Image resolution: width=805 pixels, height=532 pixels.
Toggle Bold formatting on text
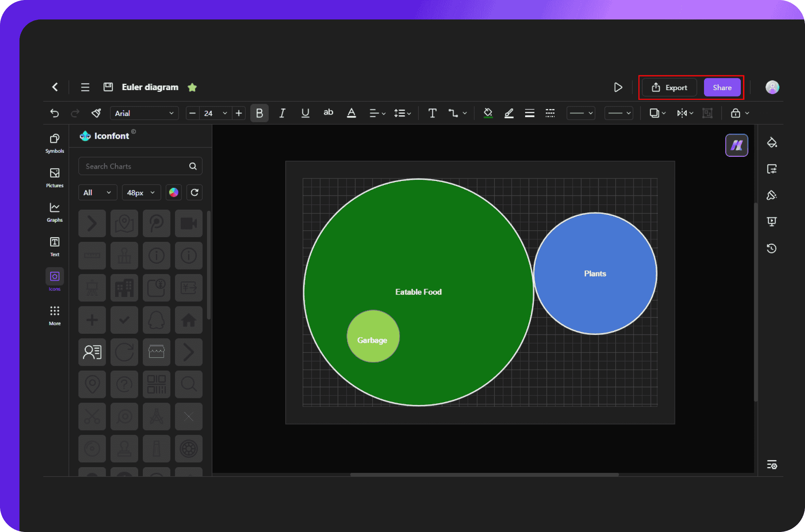pyautogui.click(x=259, y=114)
